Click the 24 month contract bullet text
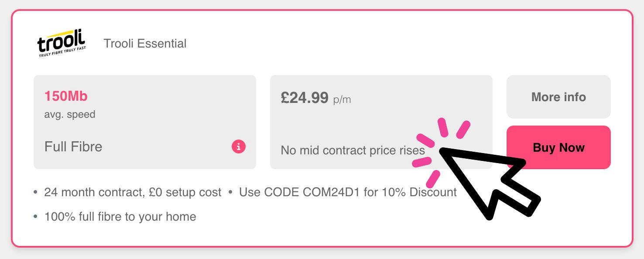Viewport: 644px width, 259px height. coord(133,192)
